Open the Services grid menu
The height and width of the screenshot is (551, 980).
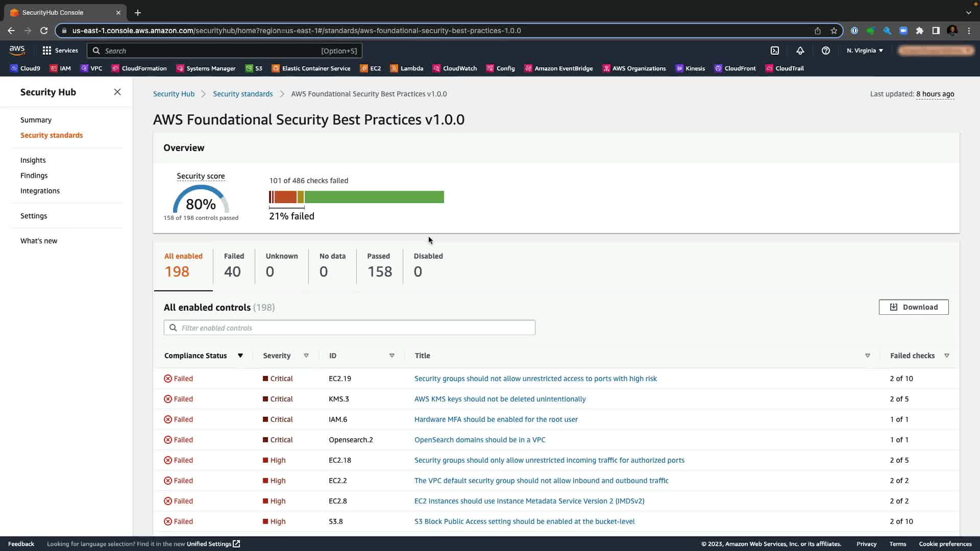tap(60, 51)
